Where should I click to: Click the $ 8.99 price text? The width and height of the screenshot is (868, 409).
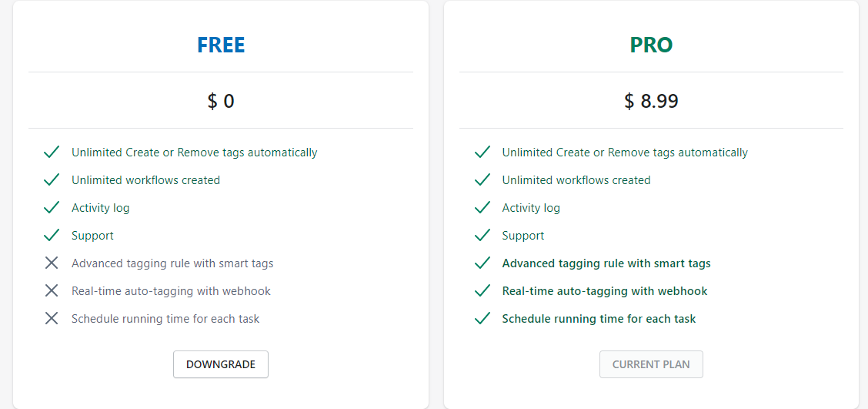click(651, 101)
